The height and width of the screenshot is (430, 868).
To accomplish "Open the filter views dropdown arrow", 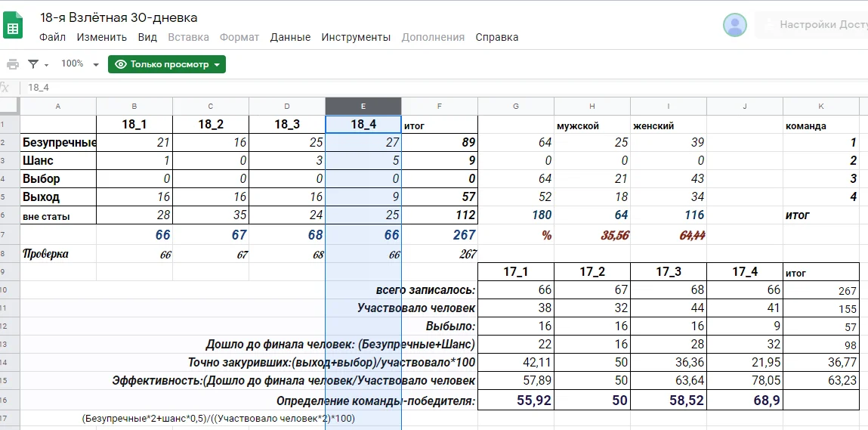I will [47, 65].
